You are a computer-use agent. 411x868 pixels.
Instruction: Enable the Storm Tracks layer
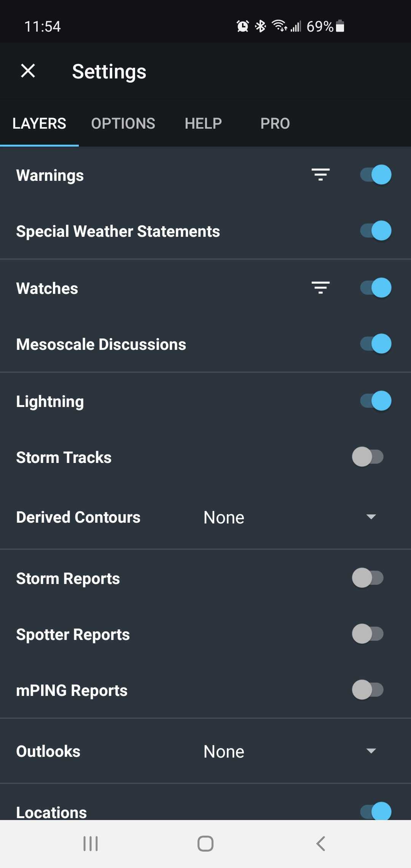pyautogui.click(x=368, y=457)
